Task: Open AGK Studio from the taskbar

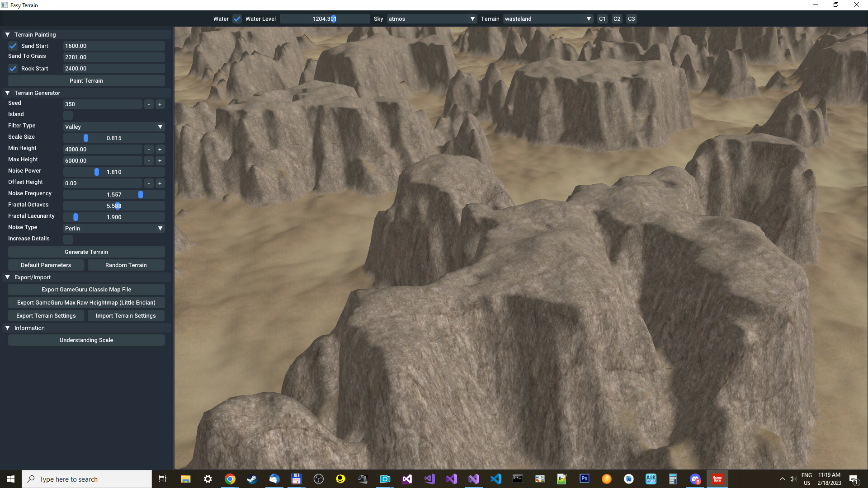Action: (651, 479)
